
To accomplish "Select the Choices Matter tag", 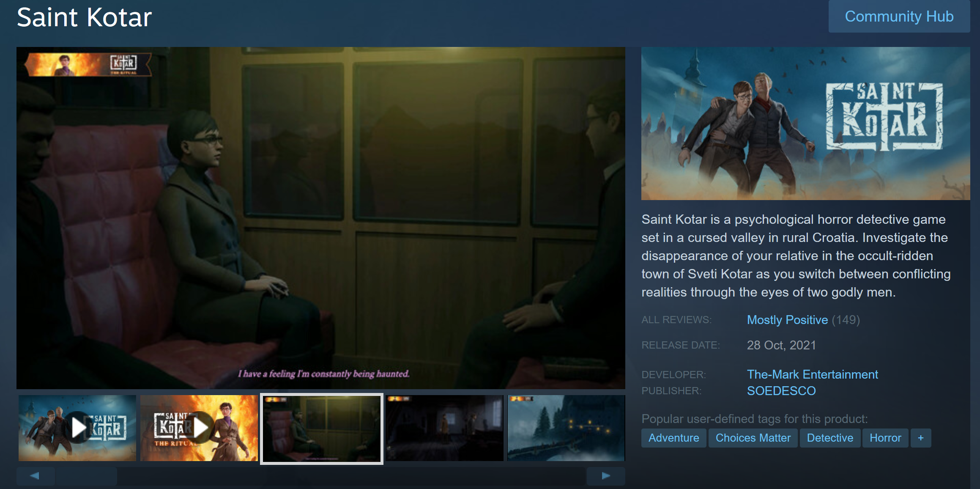I will point(753,438).
